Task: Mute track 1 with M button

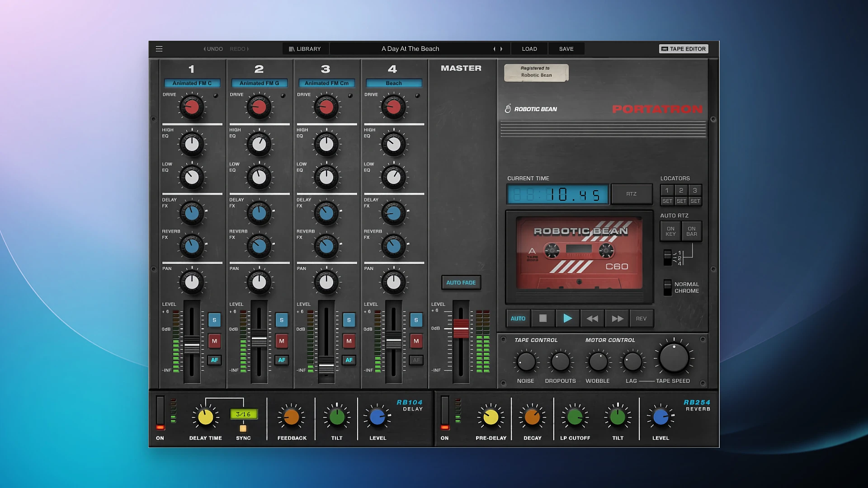Action: pyautogui.click(x=214, y=341)
